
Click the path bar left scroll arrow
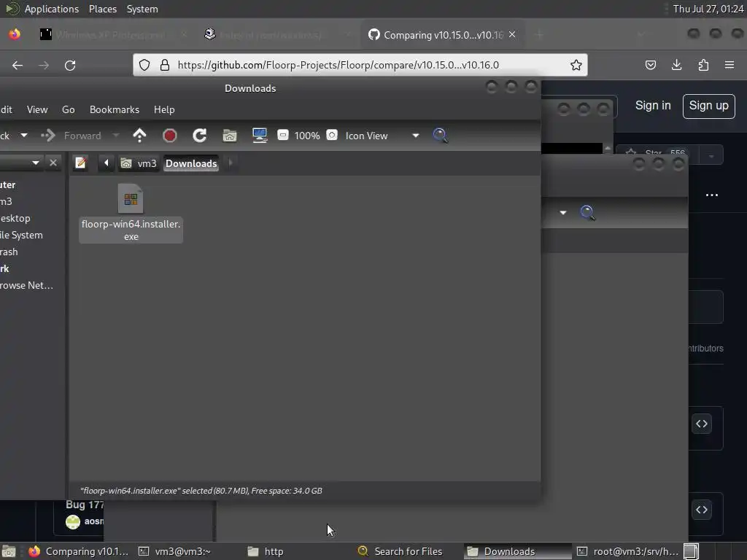pyautogui.click(x=107, y=163)
